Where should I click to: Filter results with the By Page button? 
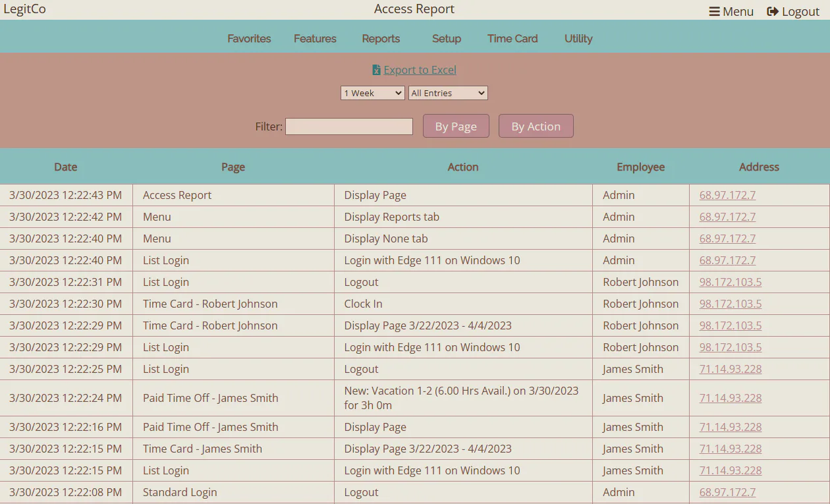tap(456, 126)
